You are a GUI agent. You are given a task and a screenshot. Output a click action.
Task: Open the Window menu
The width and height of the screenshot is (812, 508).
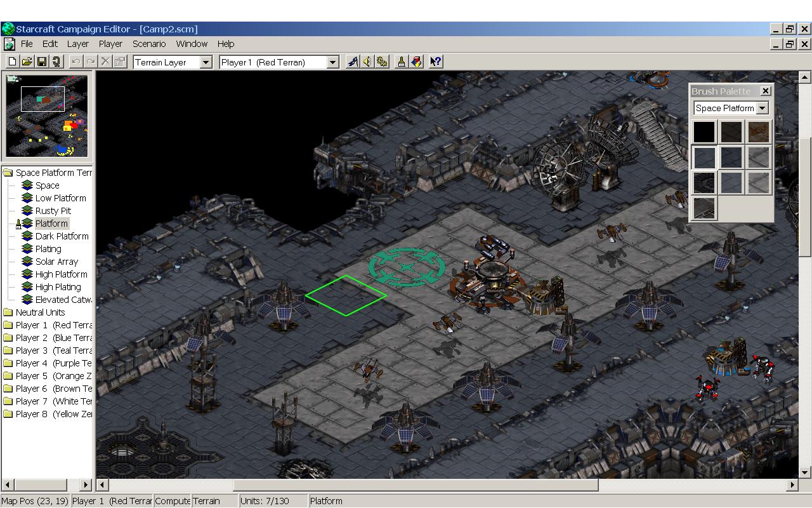tap(192, 44)
